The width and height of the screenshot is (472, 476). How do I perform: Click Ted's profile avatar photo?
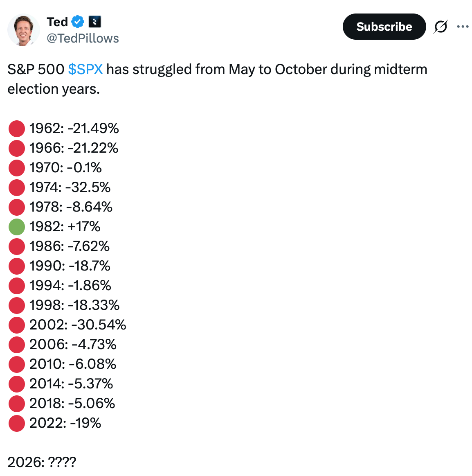pos(23,30)
